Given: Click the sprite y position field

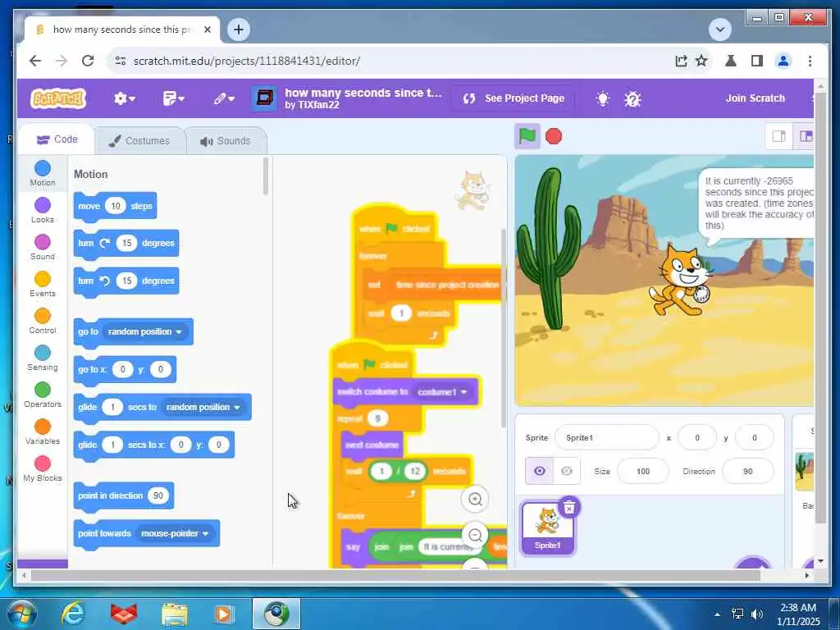Looking at the screenshot, I should coord(755,438).
